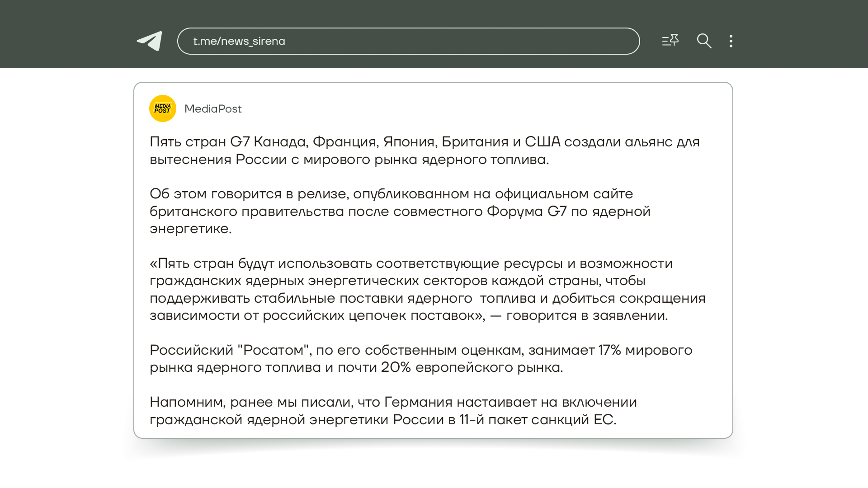The width and height of the screenshot is (868, 488).
Task: Open the three-dot more options menu
Action: [731, 41]
